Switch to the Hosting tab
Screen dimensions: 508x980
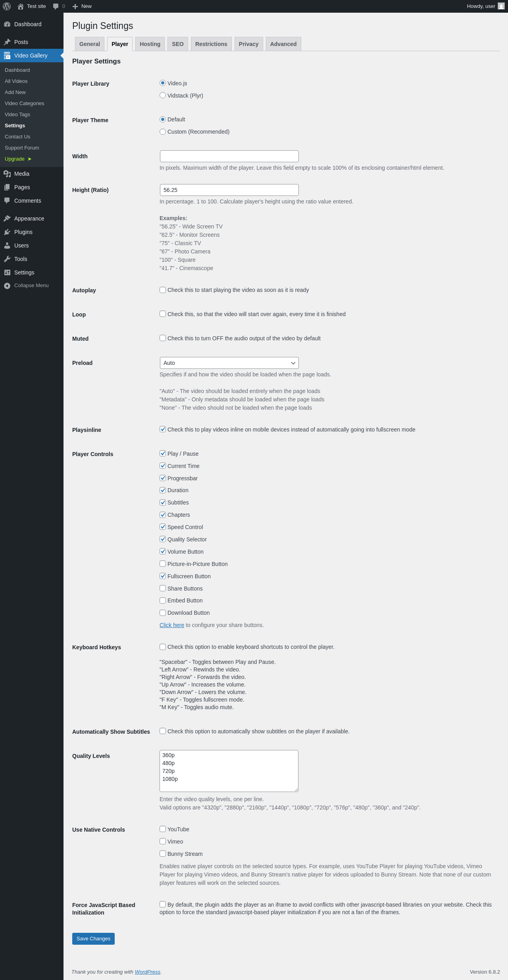[x=150, y=44]
